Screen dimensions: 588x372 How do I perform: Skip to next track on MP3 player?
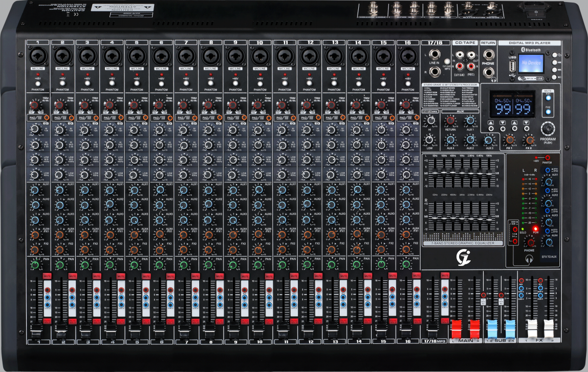[x=554, y=71]
